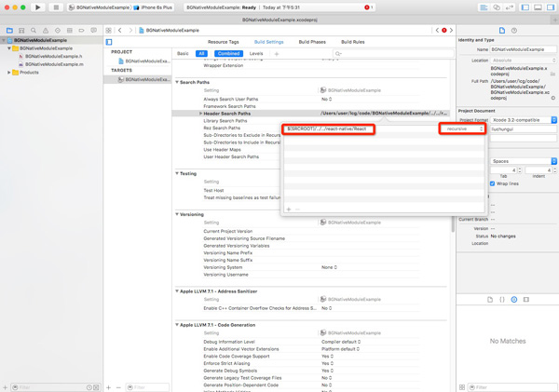Open the Project navigator folder icon
This screenshot has width=559, height=392.
click(9, 30)
